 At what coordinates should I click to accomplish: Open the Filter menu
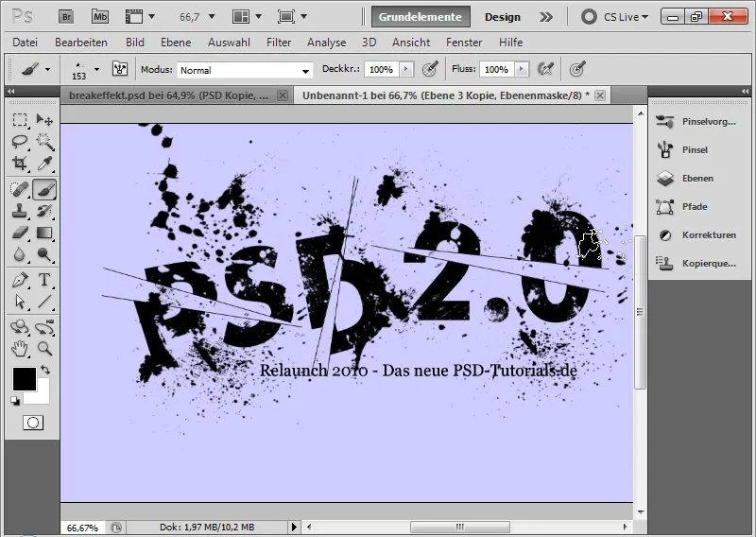(x=279, y=43)
